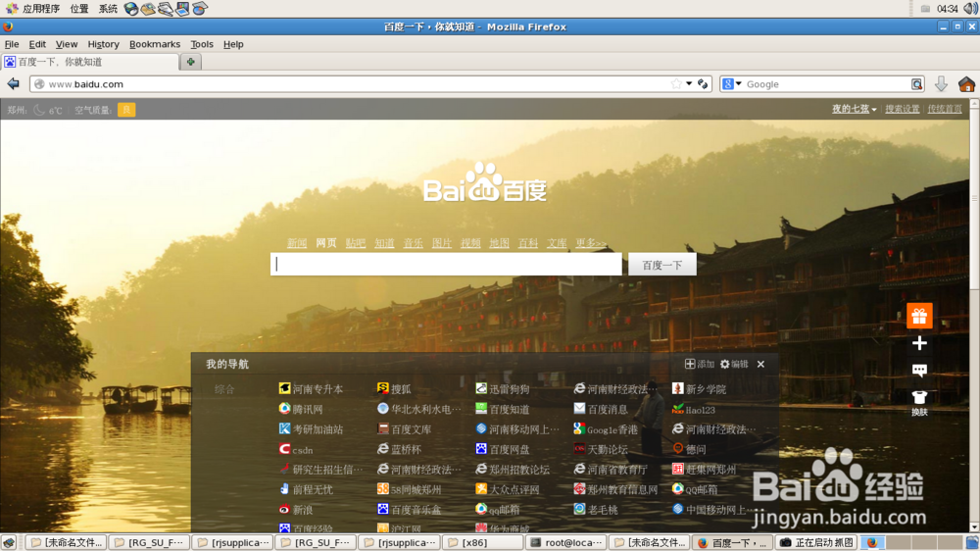Click the orange gift box icon
The image size is (980, 551).
(x=919, y=316)
